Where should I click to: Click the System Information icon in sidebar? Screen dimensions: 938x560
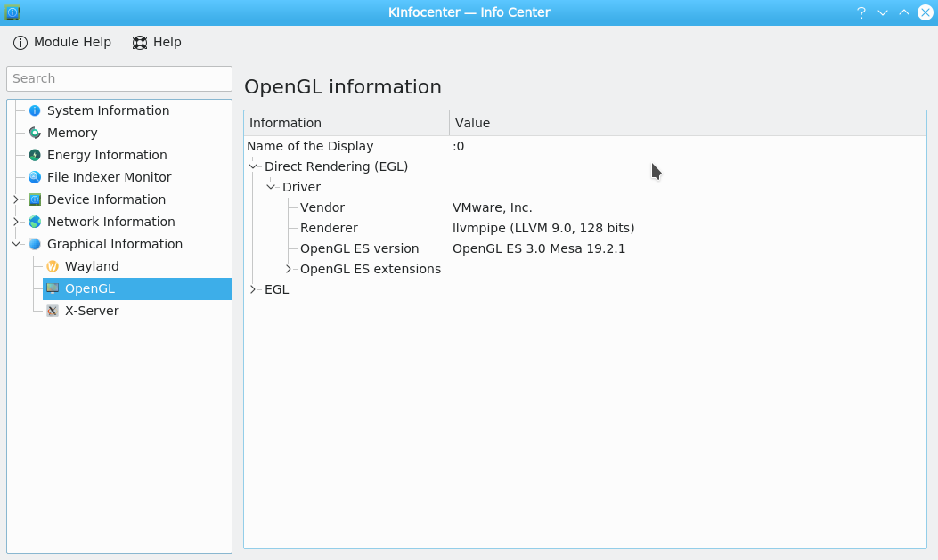(35, 110)
